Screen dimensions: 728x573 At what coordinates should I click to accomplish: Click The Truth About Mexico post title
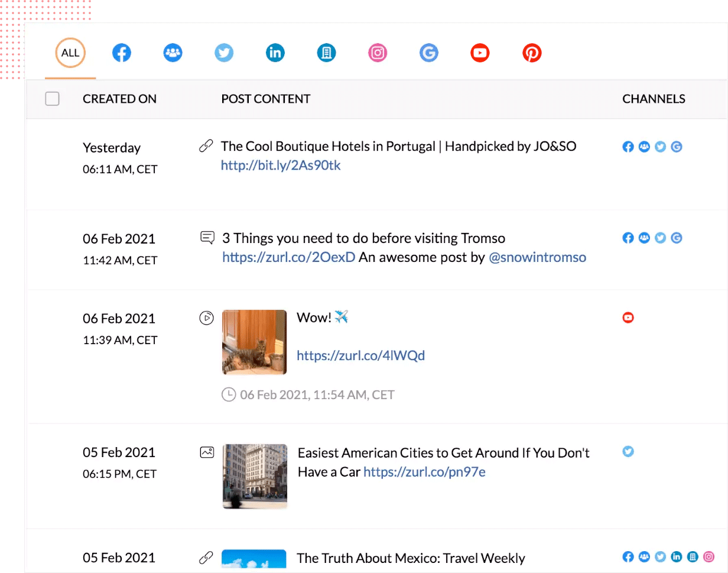coord(411,558)
